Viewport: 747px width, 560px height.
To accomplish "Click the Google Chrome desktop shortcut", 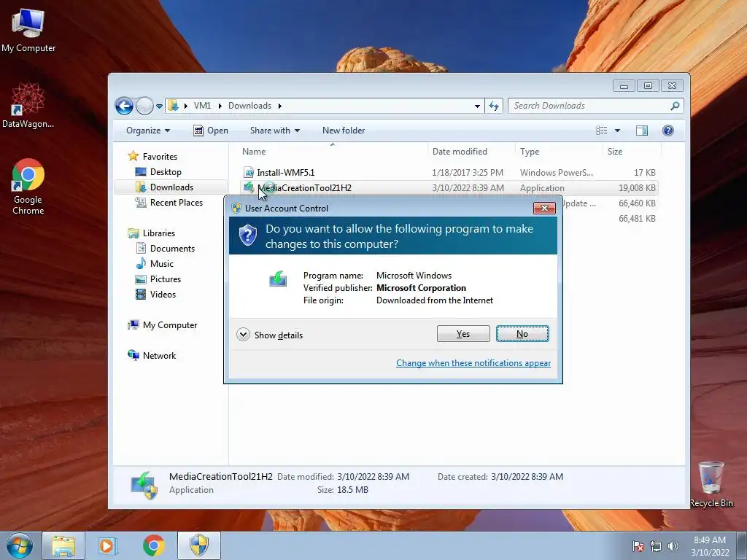I will [28, 186].
